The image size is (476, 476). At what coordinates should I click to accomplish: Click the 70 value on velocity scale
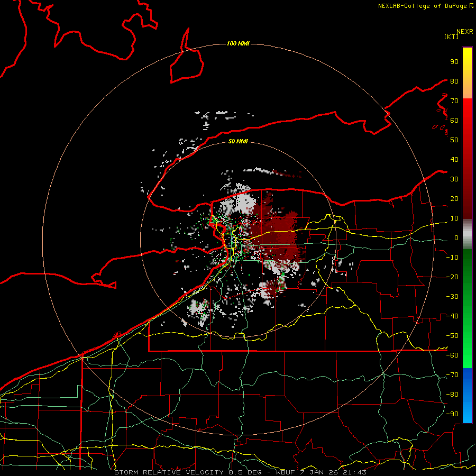(x=454, y=101)
